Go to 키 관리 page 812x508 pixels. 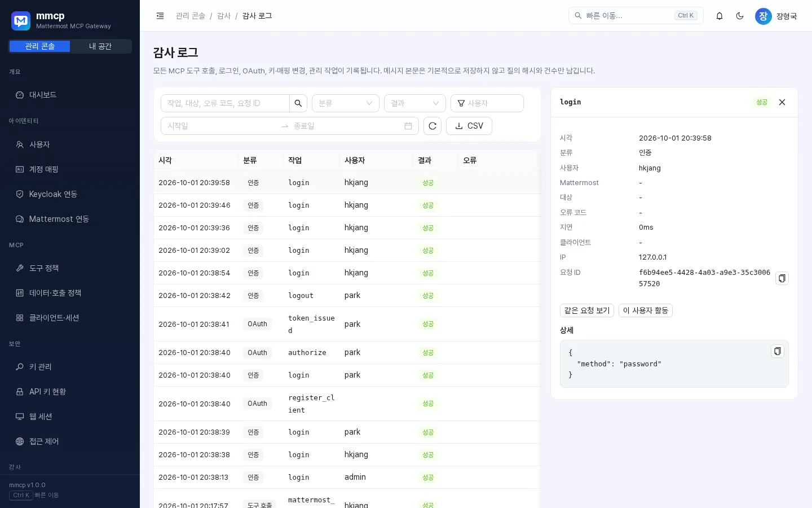(70, 367)
